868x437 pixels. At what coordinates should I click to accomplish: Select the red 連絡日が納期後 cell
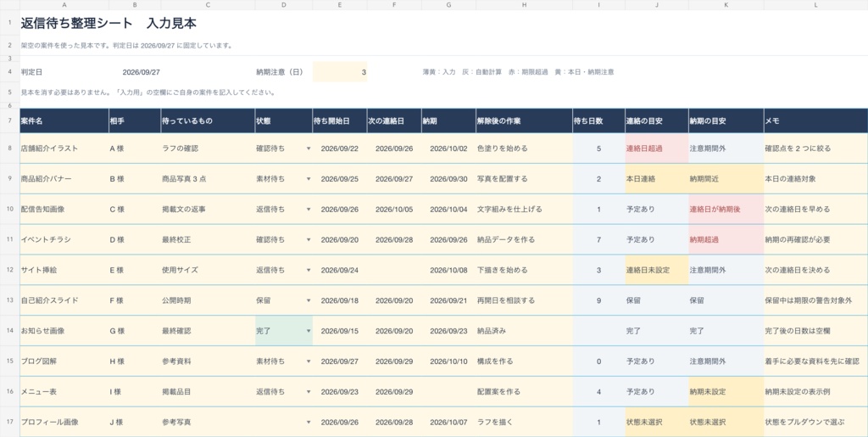pyautogui.click(x=726, y=210)
